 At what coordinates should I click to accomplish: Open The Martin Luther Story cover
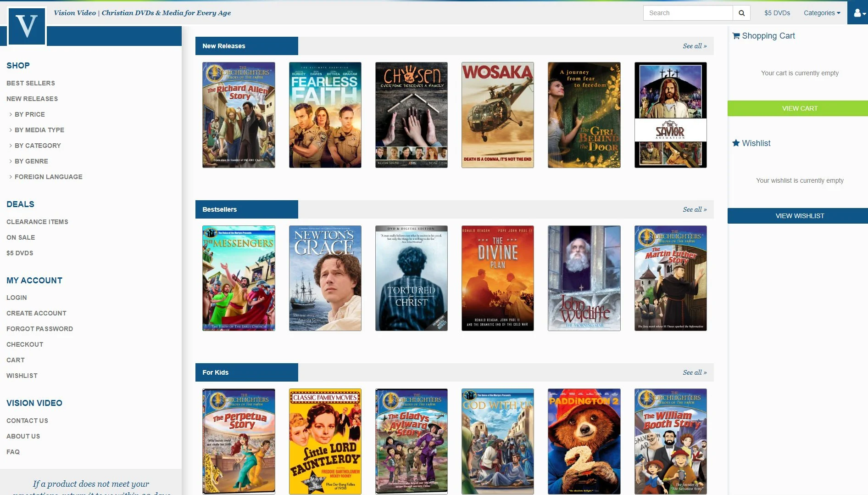pos(670,278)
